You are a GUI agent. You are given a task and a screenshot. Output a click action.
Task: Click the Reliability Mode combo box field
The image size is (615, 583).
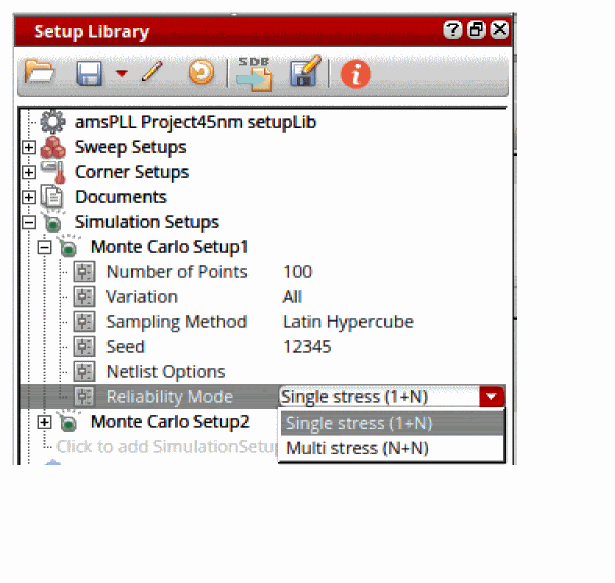pyautogui.click(x=378, y=397)
